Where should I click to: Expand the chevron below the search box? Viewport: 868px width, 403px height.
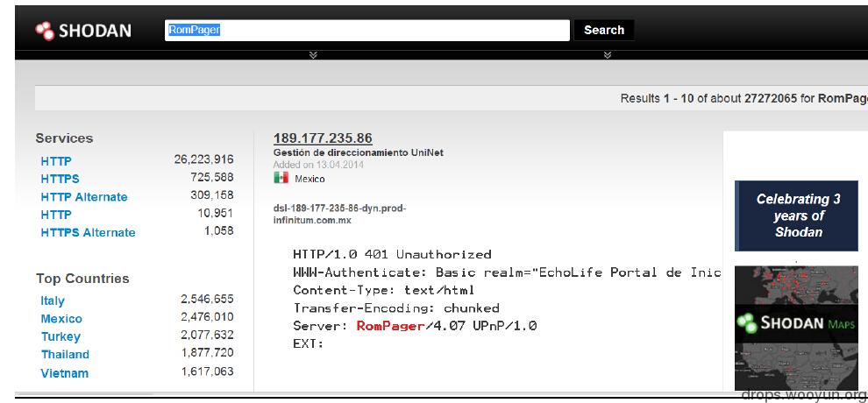313,54
